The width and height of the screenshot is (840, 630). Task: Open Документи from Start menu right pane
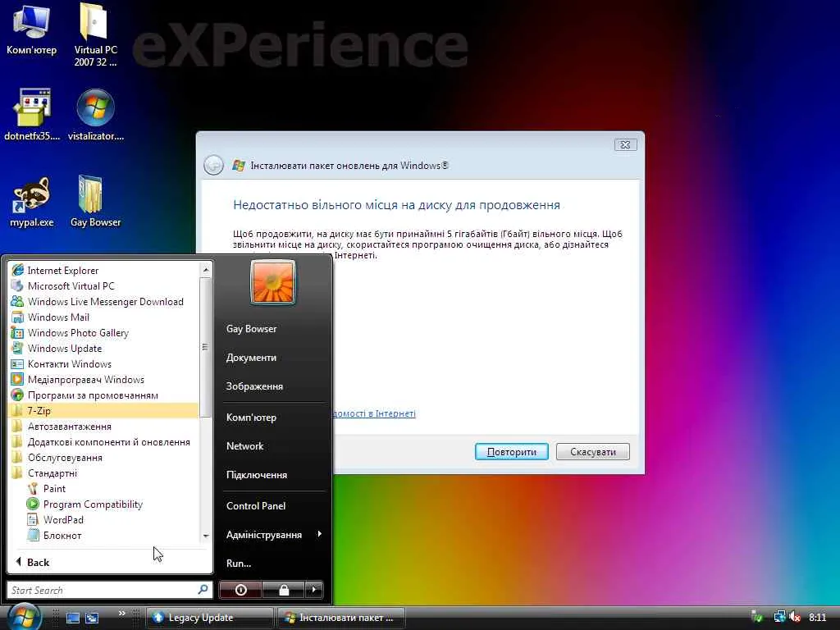coord(273,358)
